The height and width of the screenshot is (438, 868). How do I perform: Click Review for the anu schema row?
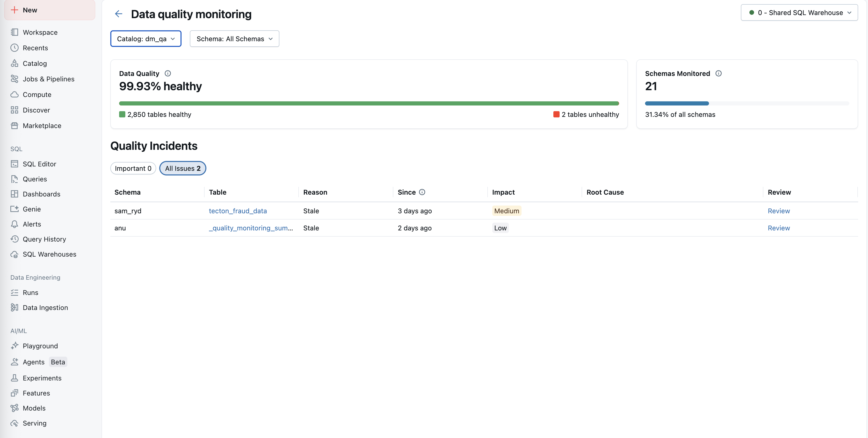[778, 228]
